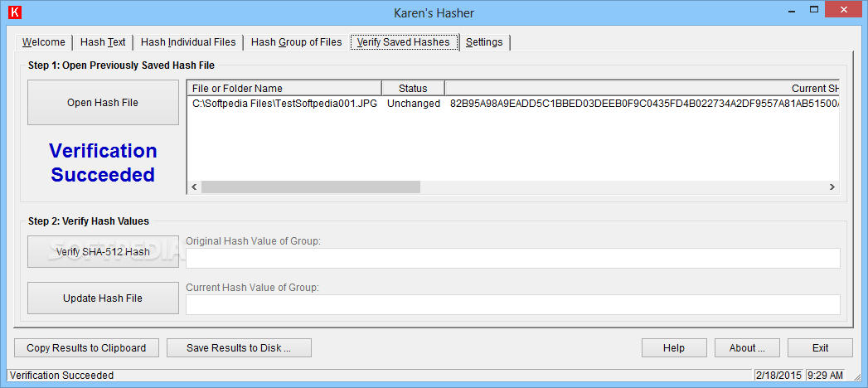
Task: Click the Open Hash File button
Action: pyautogui.click(x=103, y=103)
